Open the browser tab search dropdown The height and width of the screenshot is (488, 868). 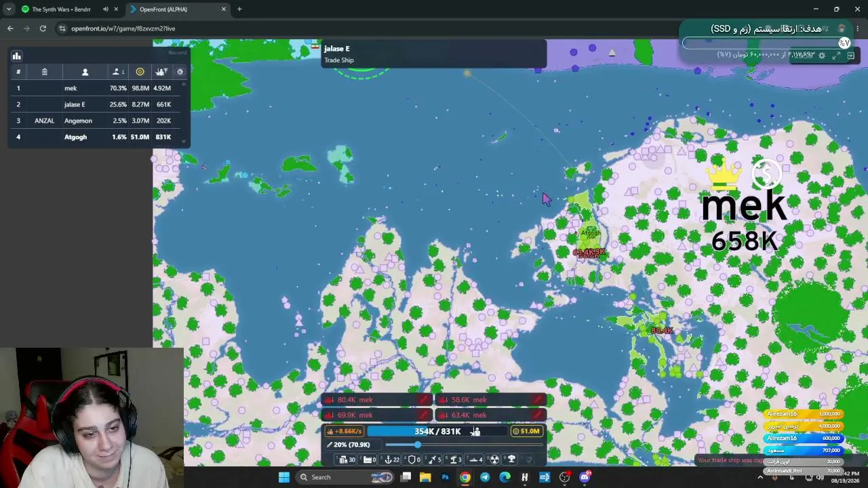coord(8,9)
